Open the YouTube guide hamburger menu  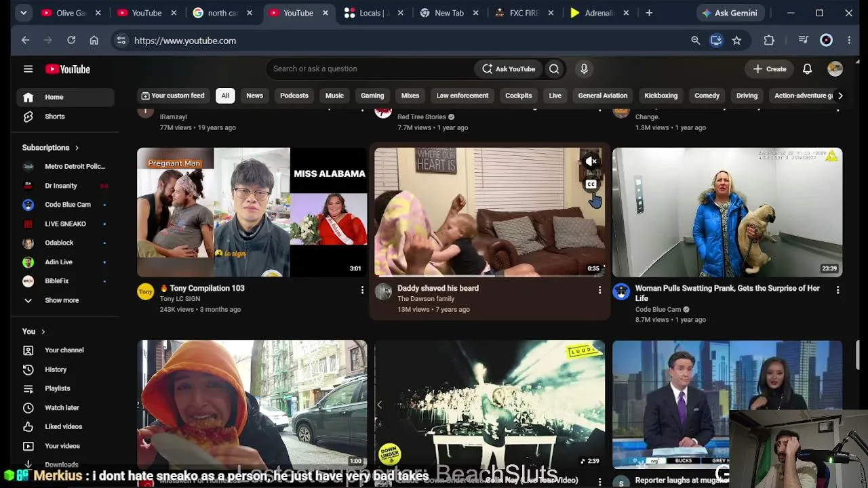point(28,69)
